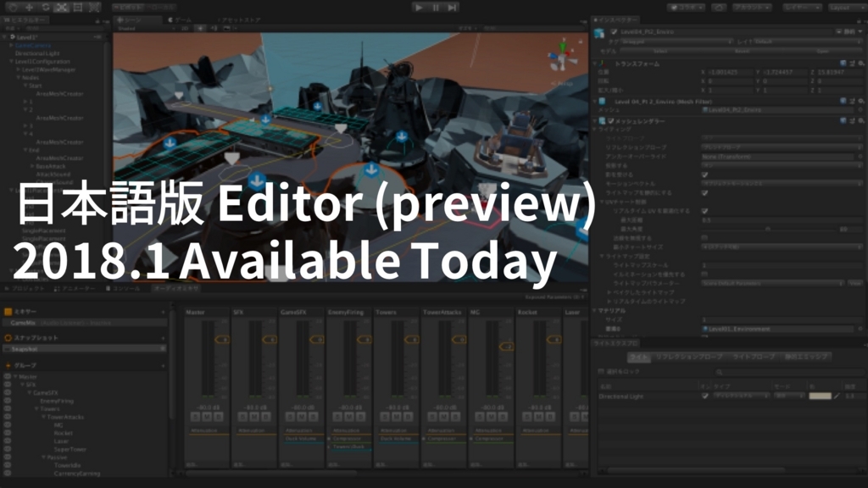
Task: Select the Scale tool in toolbar
Action: click(61, 8)
